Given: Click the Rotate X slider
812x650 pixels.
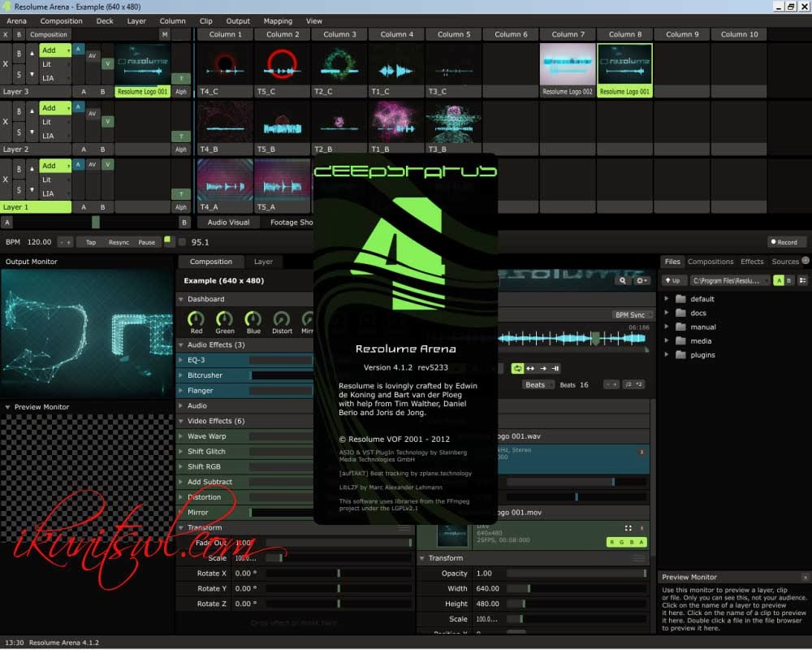Looking at the screenshot, I should pyautogui.click(x=338, y=574).
